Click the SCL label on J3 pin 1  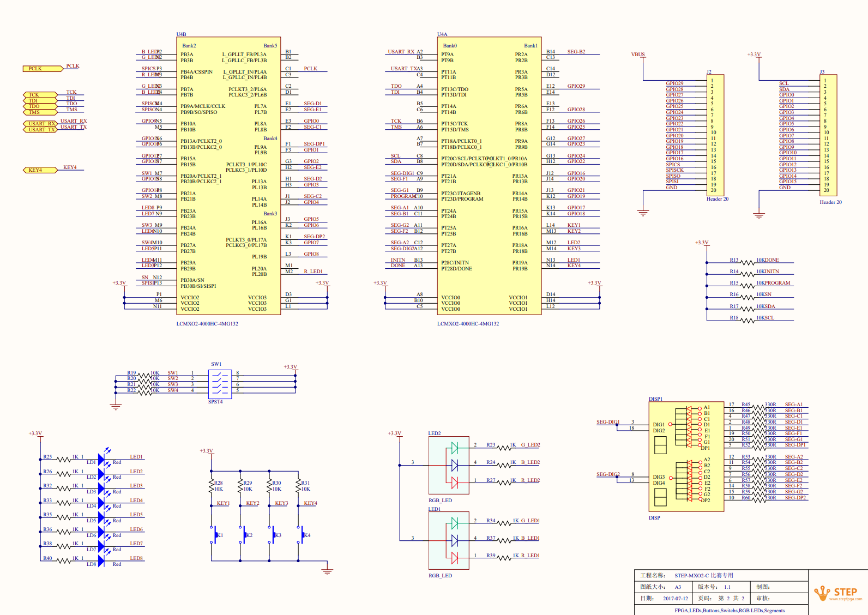click(x=783, y=83)
